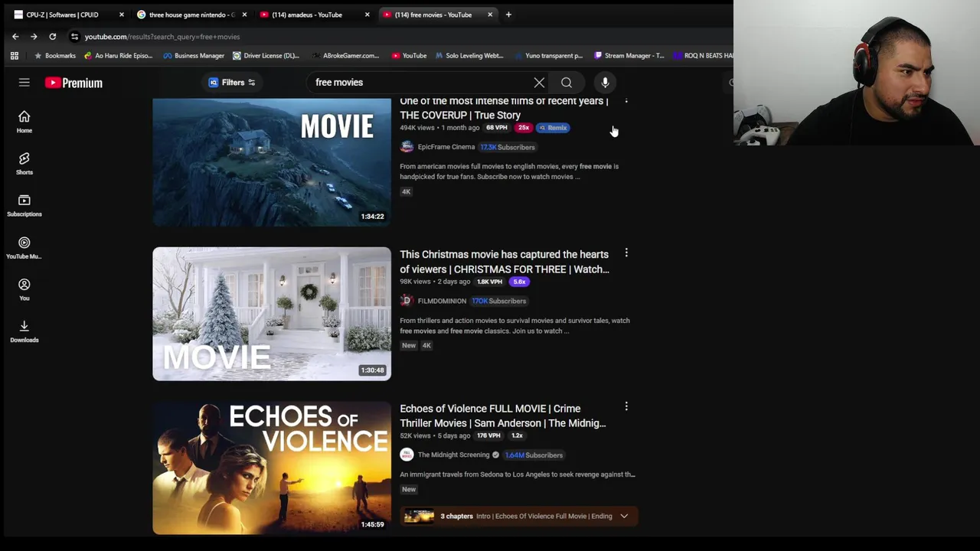Visit The Midnight Screening channel
Screen dimensions: 980x551
pyautogui.click(x=453, y=455)
